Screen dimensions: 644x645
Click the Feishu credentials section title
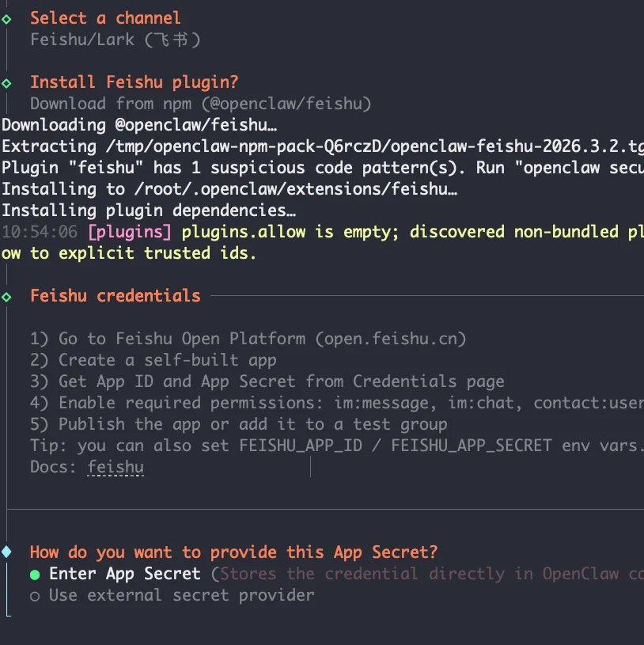pyautogui.click(x=115, y=297)
